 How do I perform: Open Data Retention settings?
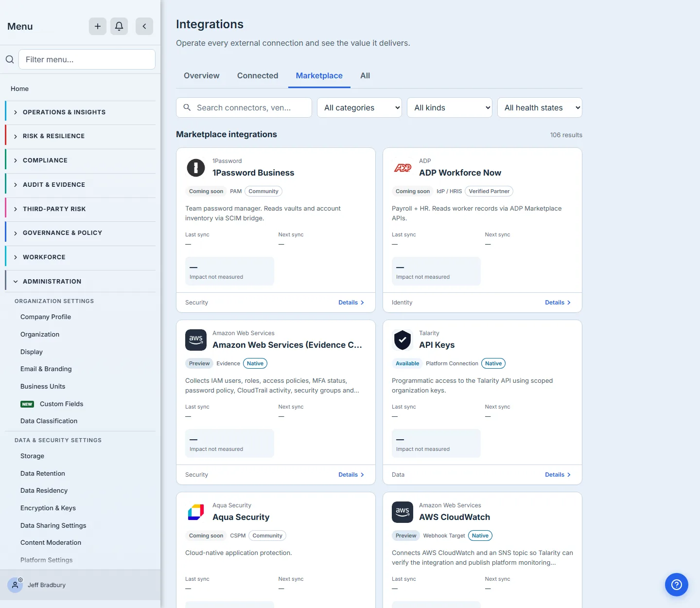(x=43, y=474)
